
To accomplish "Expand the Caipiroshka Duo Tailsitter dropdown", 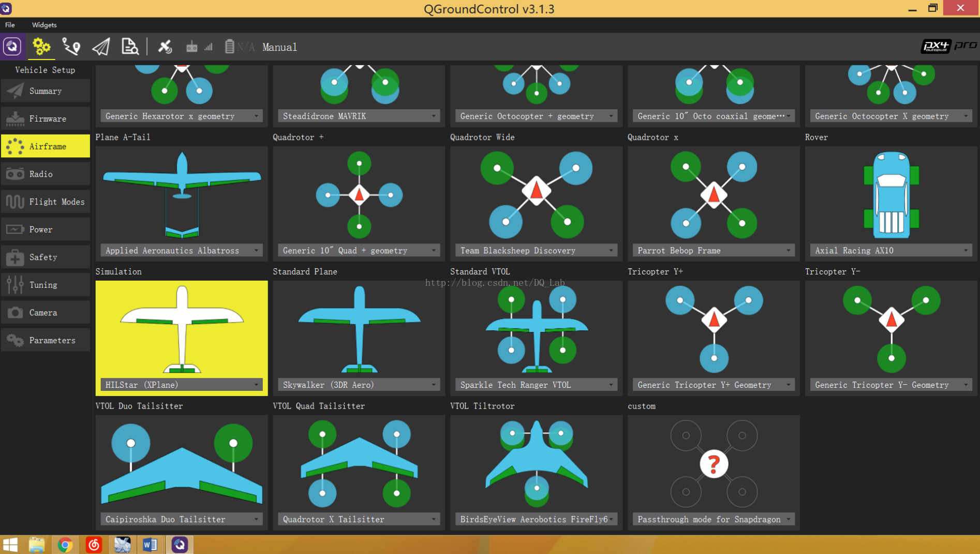I will click(182, 519).
